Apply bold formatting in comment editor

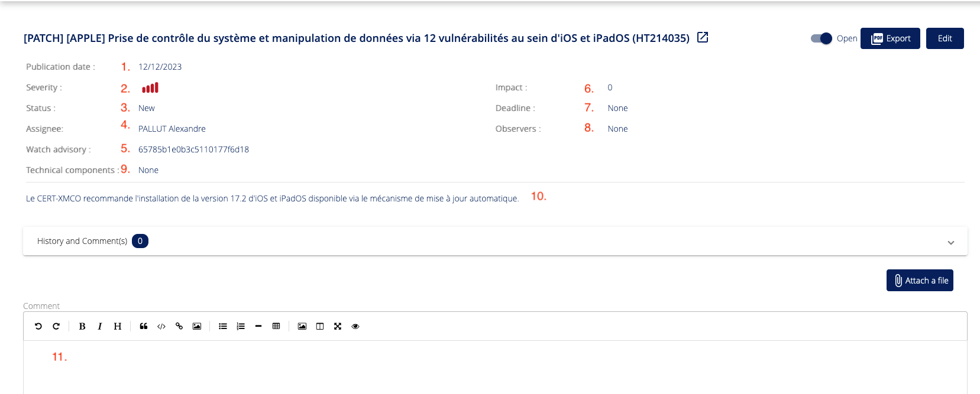point(82,326)
